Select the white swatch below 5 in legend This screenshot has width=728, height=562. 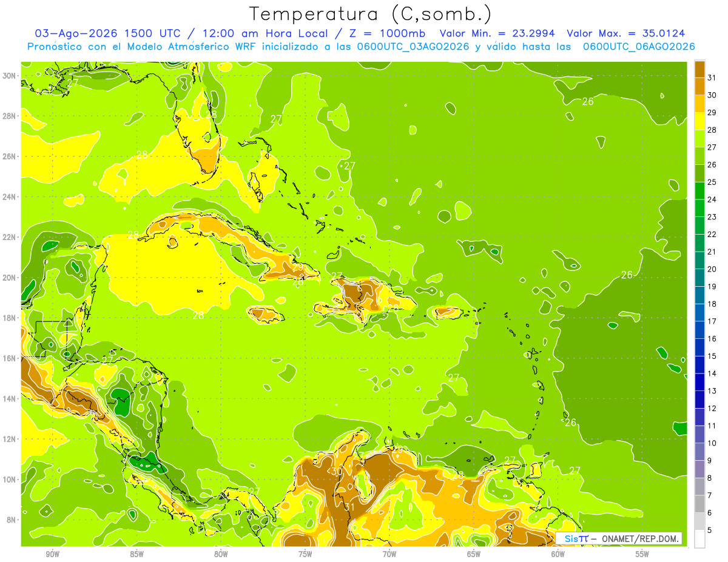click(x=699, y=539)
